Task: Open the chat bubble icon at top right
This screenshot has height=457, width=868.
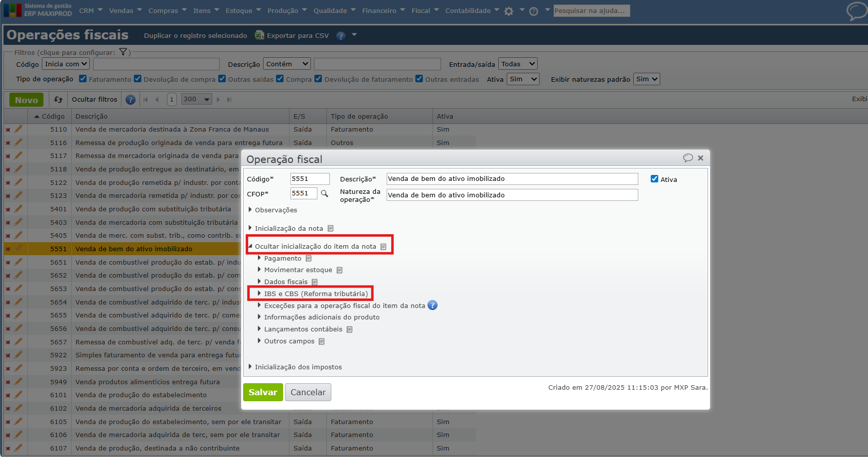Action: point(857,11)
